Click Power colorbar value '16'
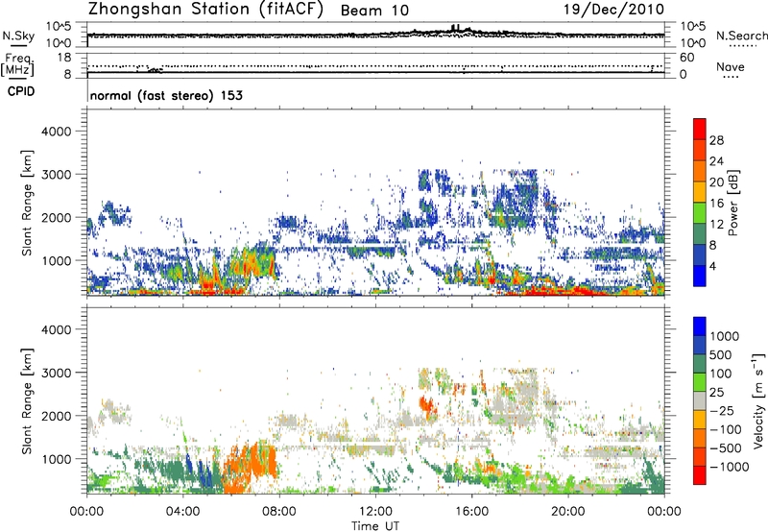768x532 pixels. [716, 204]
